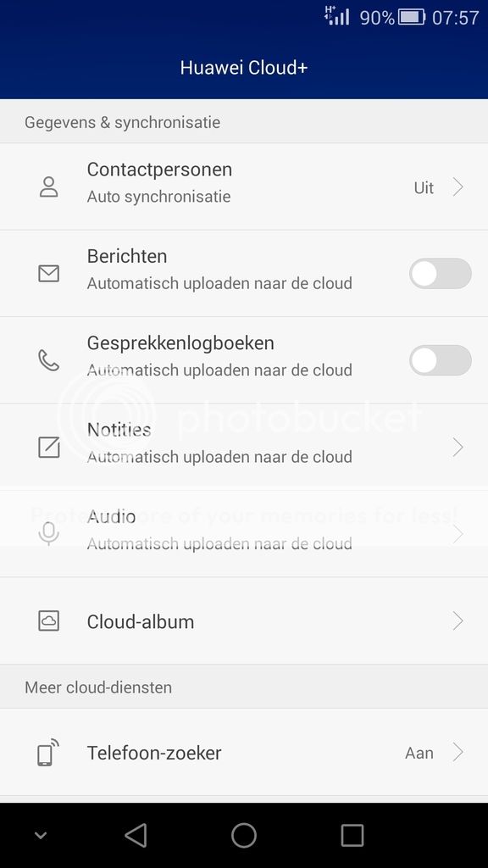Tap the Telefoon-zoeker phone signal icon
This screenshot has height=868, width=488.
pyautogui.click(x=48, y=753)
